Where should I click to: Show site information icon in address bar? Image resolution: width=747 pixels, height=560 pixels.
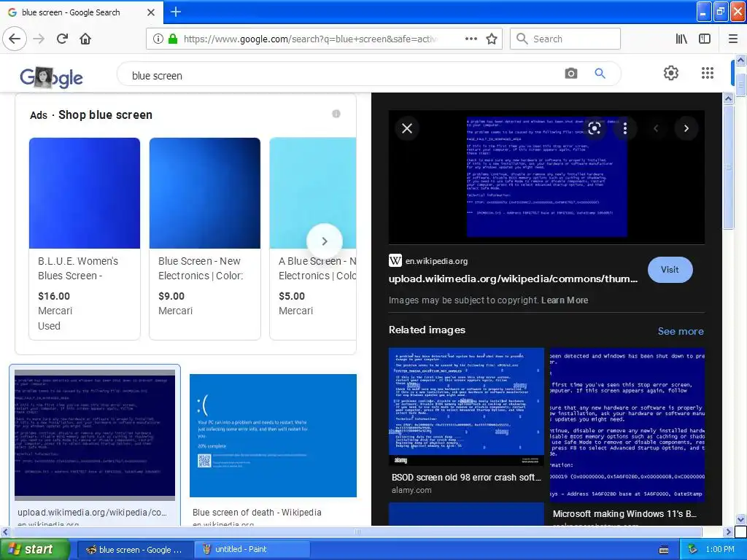(158, 39)
